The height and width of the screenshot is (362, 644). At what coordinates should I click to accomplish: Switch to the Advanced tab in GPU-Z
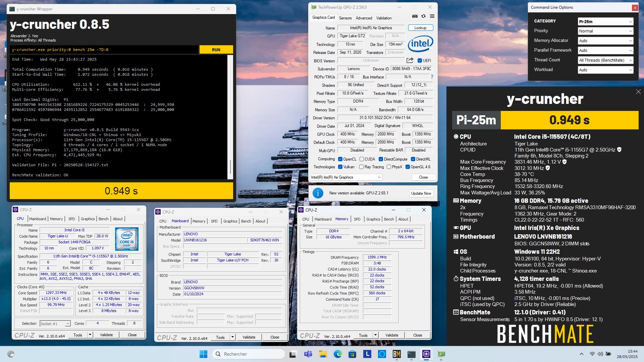coord(364,18)
